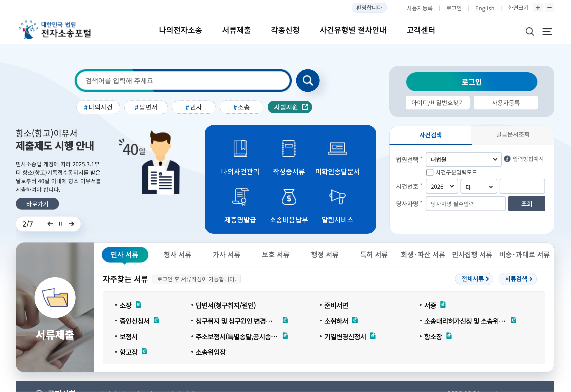Decrease screen size with minus button
The height and width of the screenshot is (392, 571).
tap(549, 8)
